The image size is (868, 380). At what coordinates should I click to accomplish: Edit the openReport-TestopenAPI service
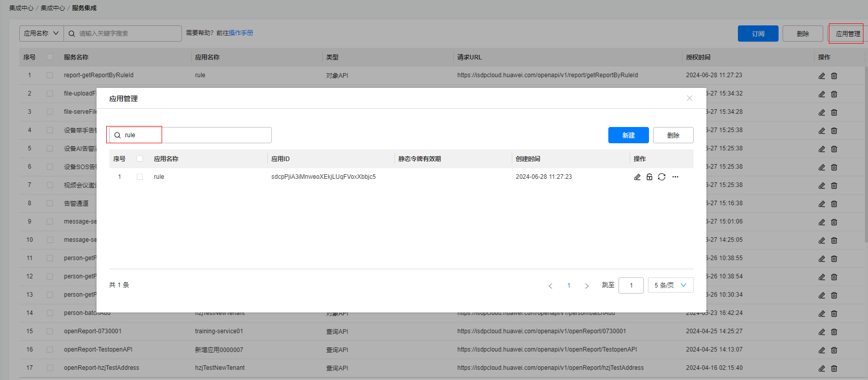(822, 350)
